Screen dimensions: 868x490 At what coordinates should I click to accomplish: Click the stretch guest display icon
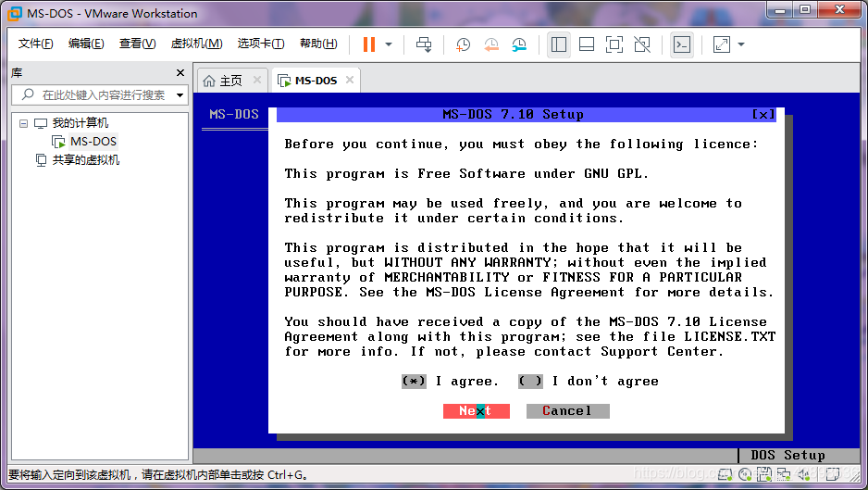[721, 44]
